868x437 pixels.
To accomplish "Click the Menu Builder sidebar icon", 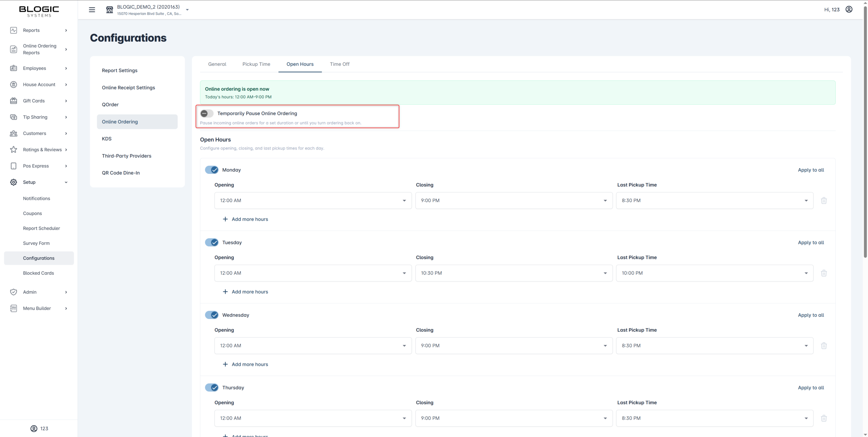I will pyautogui.click(x=14, y=308).
